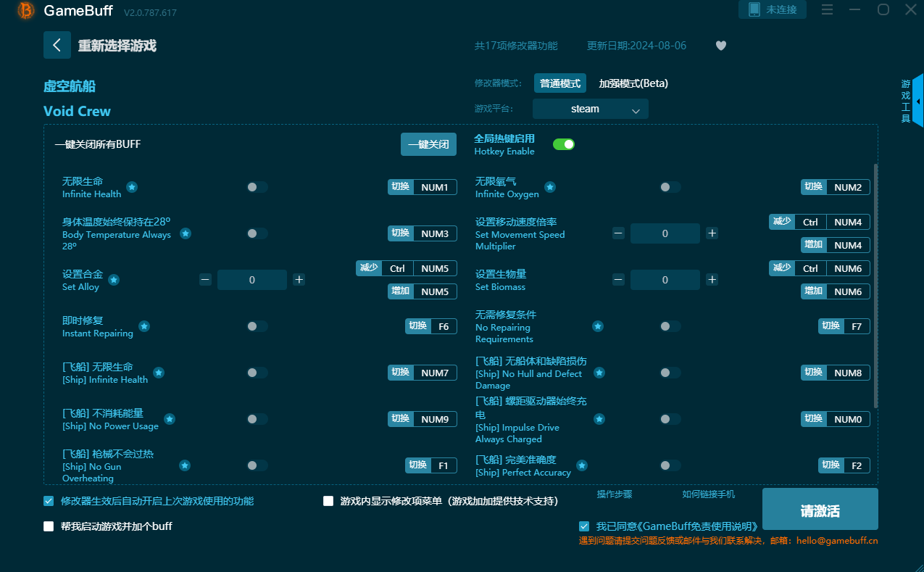The image size is (924, 572).
Task: Switch to enhanced mode (Beta) tab
Action: point(633,83)
